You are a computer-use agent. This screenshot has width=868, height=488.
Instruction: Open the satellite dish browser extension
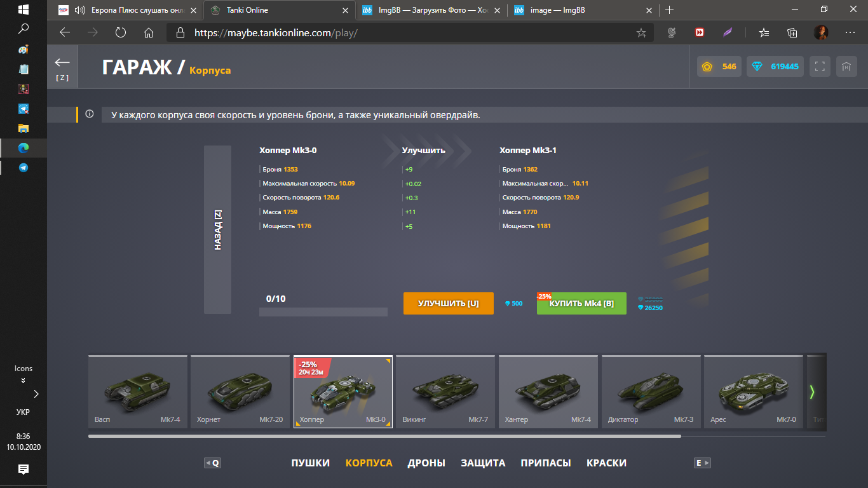click(x=672, y=32)
